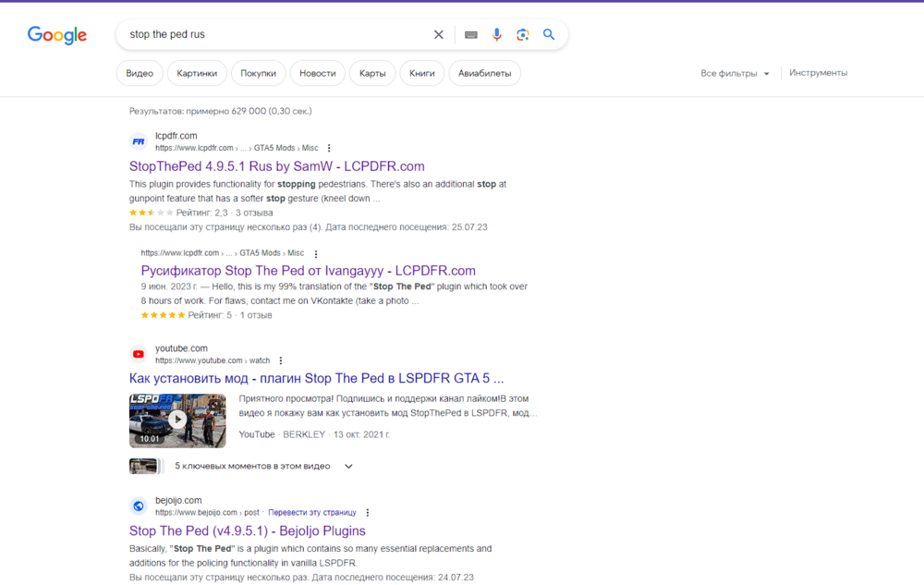Viewport: 924px width, 585px height.
Task: Click the magnifying glass search icon
Action: pyautogui.click(x=549, y=33)
